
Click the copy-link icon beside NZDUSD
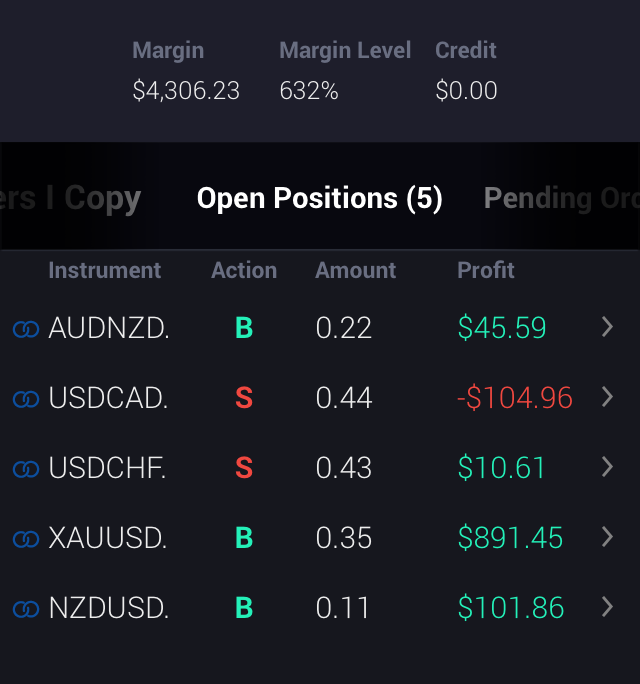(25, 609)
